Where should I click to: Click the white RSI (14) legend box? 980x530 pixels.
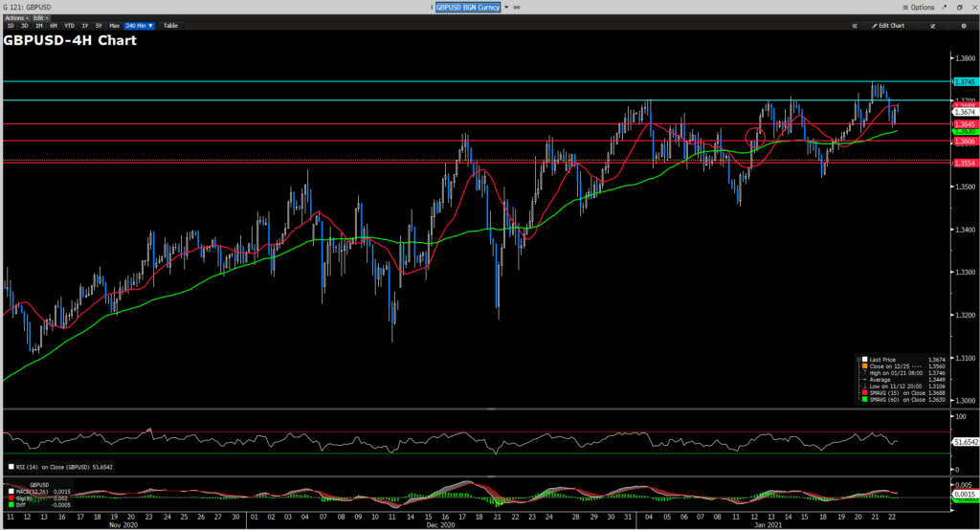[11, 467]
